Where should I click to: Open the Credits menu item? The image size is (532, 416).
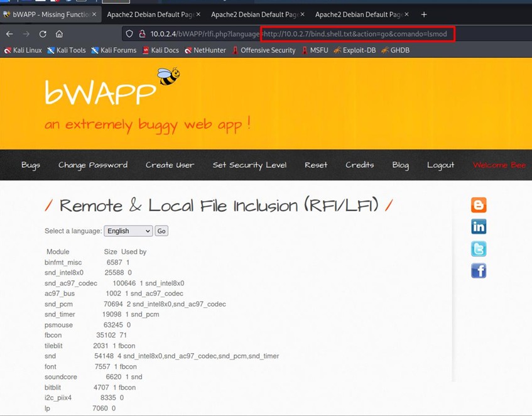coord(360,165)
